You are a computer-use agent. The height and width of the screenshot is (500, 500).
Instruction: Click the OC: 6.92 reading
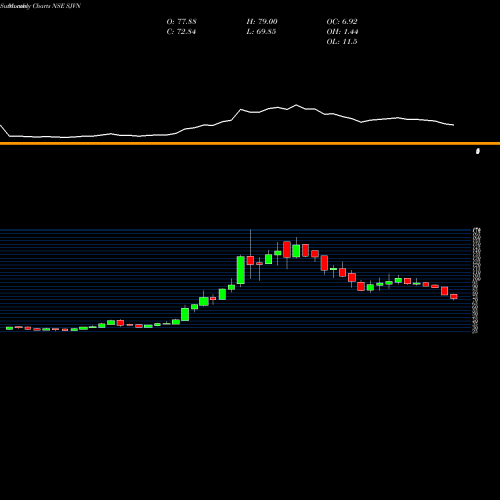click(x=342, y=22)
